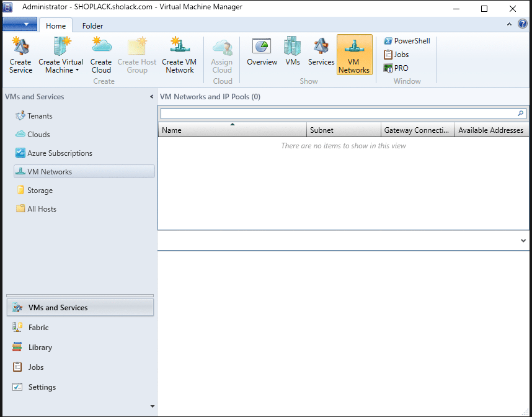Show the Services view
The image size is (532, 417).
click(x=321, y=52)
